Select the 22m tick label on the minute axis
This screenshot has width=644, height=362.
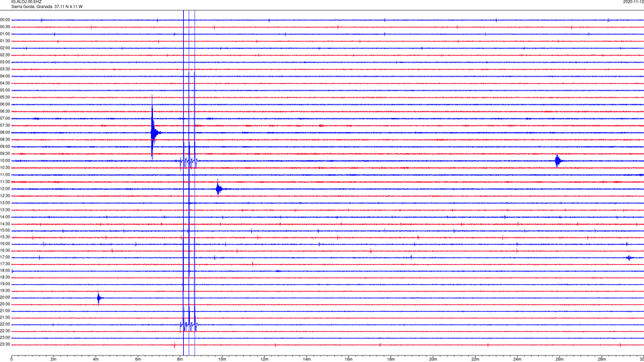pos(475,359)
